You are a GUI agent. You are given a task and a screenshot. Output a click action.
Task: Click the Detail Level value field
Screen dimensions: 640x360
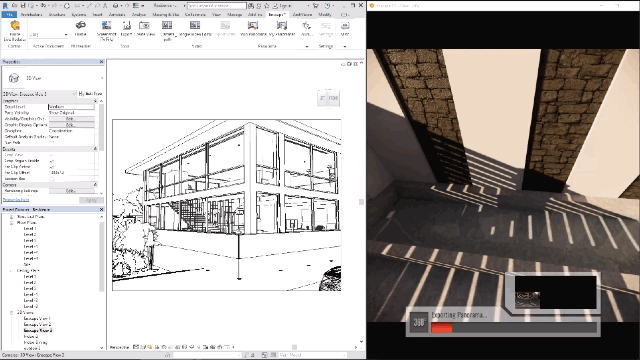71,107
